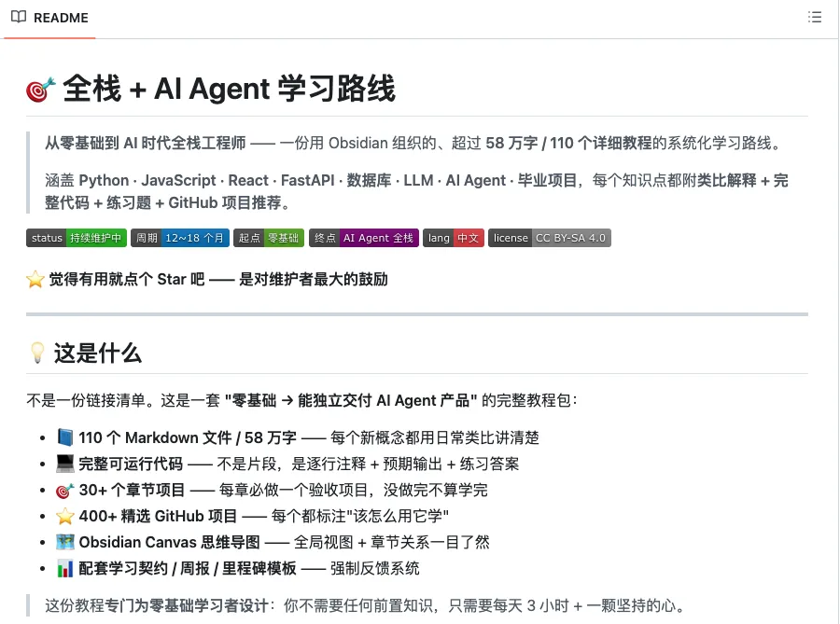The image size is (840, 624).
Task: Click the README book icon
Action: pyautogui.click(x=19, y=17)
